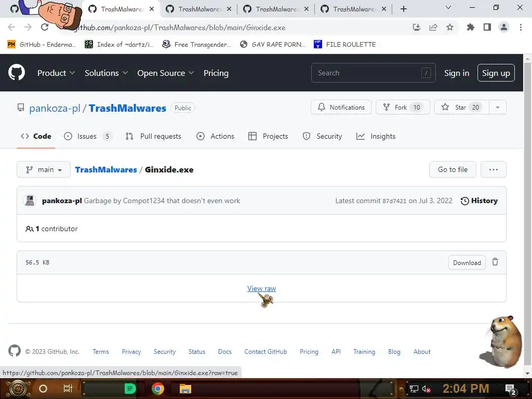
Task: Expand the Product menu
Action: pos(56,73)
